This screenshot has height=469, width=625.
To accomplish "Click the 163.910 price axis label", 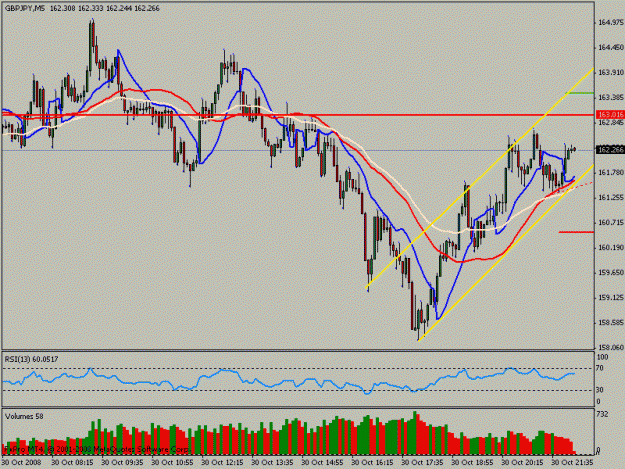I will (x=611, y=72).
